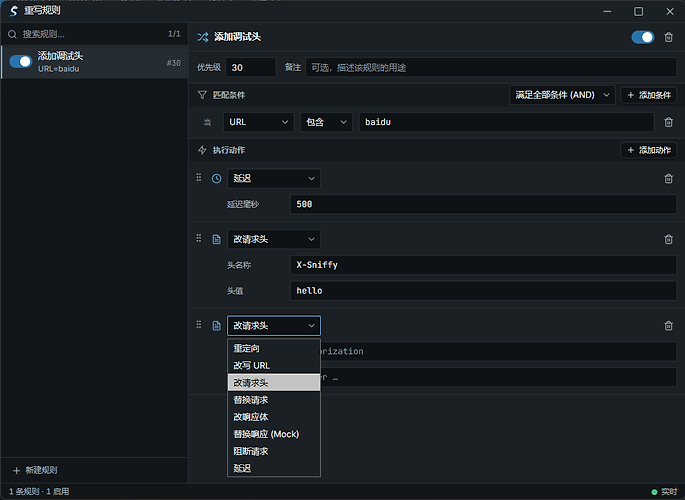This screenshot has width=685, height=500.
Task: Click document icon of the third action
Action: 216,326
